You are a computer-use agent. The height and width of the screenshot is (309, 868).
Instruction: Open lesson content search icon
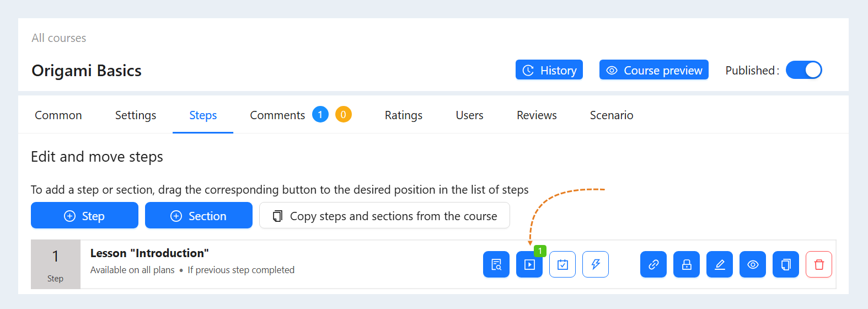[496, 264]
